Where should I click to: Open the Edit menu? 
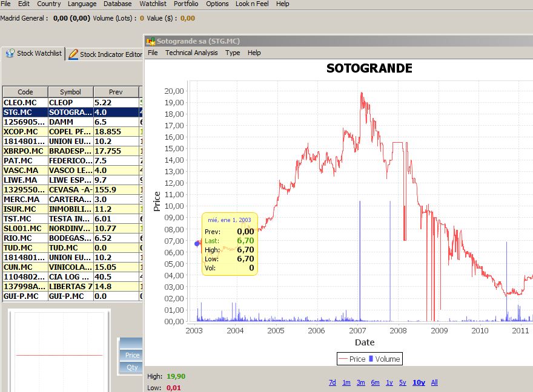pos(24,4)
